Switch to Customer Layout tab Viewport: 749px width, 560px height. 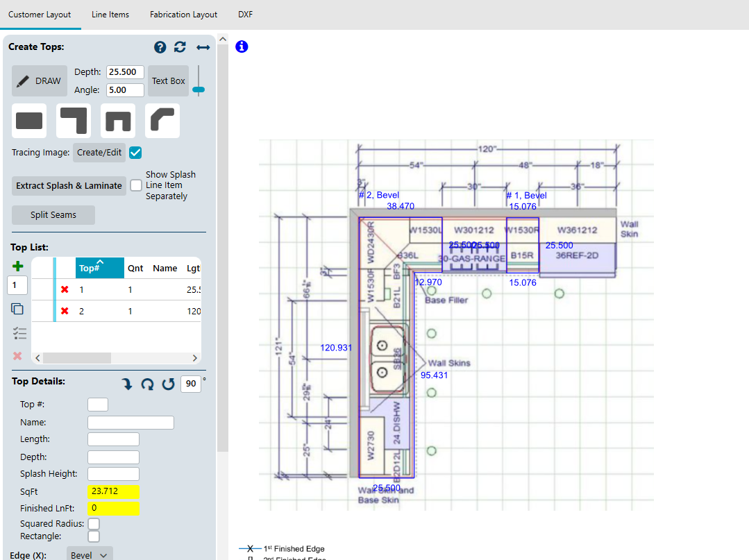pyautogui.click(x=40, y=15)
